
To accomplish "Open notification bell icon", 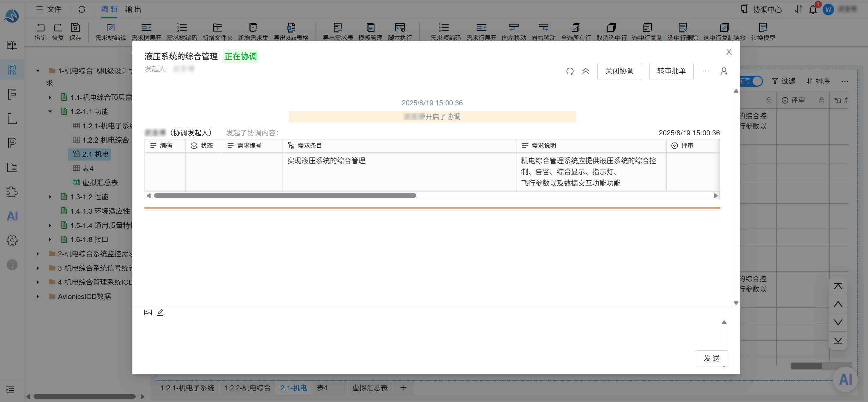I will point(813,9).
